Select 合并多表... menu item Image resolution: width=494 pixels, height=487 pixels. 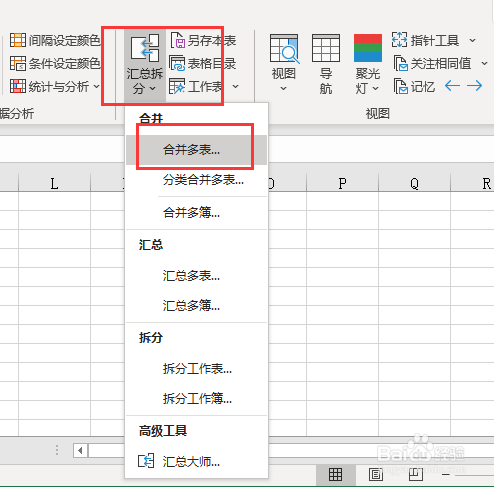[x=196, y=150]
